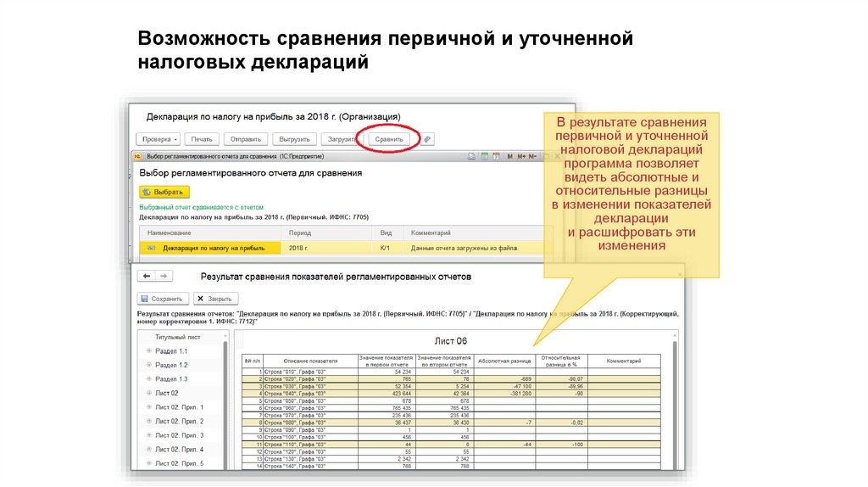Image resolution: width=868 pixels, height=487 pixels.
Task: Click the -100 relative difference cell
Action: pos(561,445)
